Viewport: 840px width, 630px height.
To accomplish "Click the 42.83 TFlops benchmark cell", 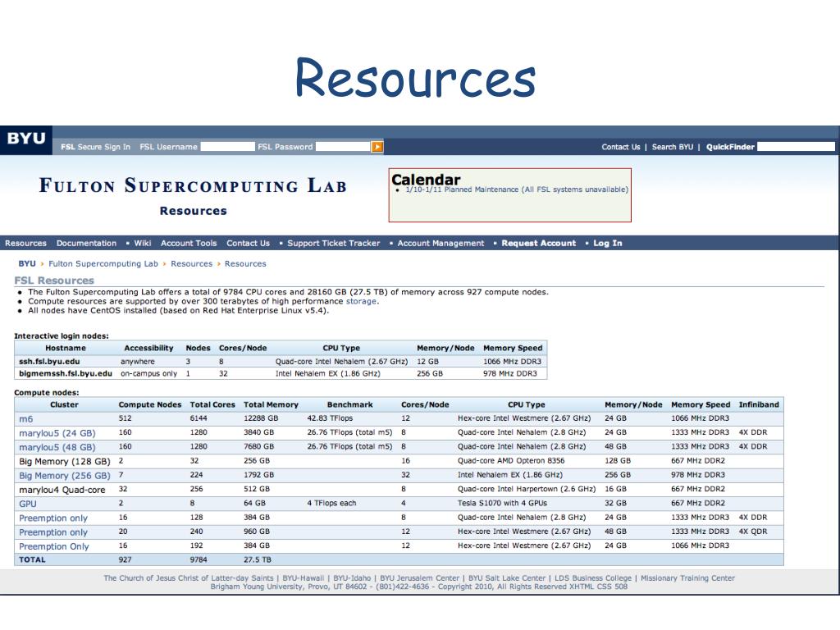I will click(330, 418).
